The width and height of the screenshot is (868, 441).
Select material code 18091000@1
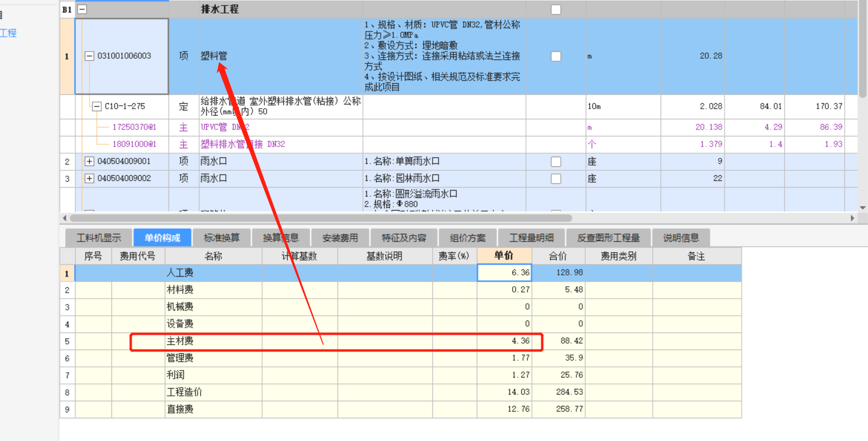[x=134, y=144]
